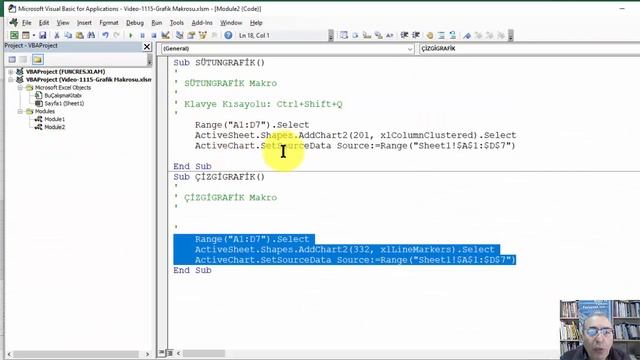
Task: Click View Code icon in Project pane
Action: click(x=12, y=60)
